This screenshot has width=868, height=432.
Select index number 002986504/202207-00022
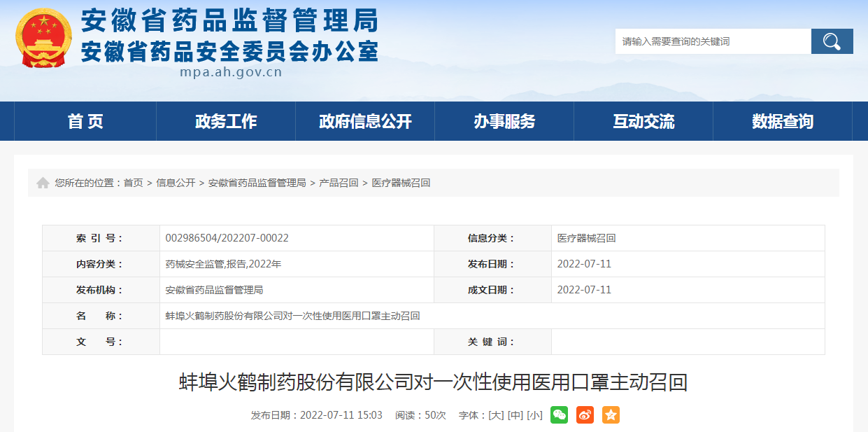[x=227, y=238]
